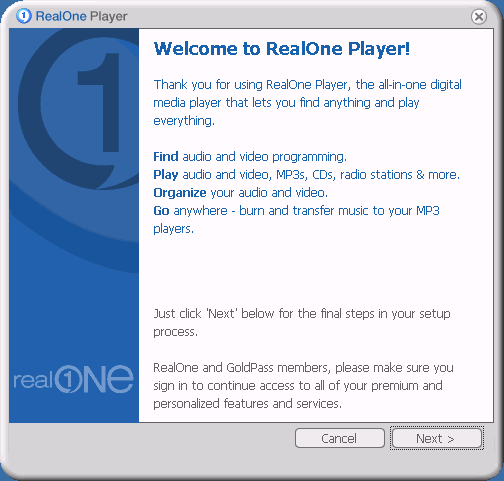The image size is (504, 481).
Task: Click the line starting with 'Play audio and video'
Action: tap(306, 175)
